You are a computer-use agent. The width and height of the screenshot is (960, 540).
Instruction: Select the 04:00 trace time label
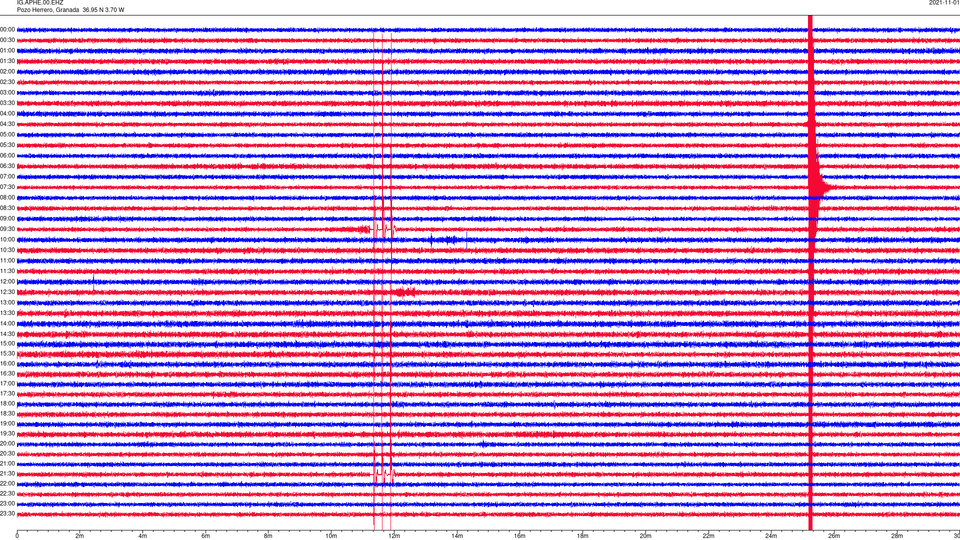pos(8,113)
